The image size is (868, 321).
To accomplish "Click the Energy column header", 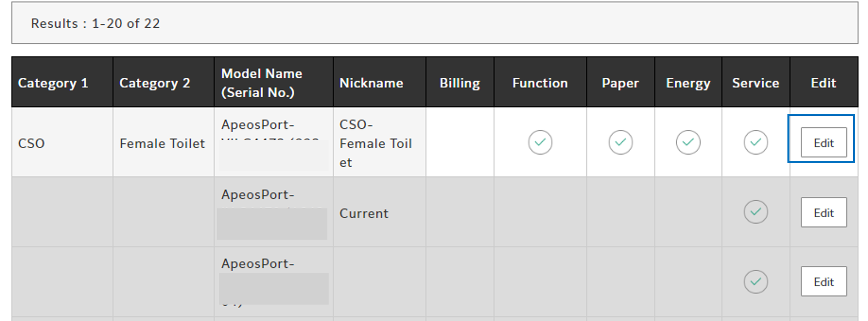I will point(688,83).
